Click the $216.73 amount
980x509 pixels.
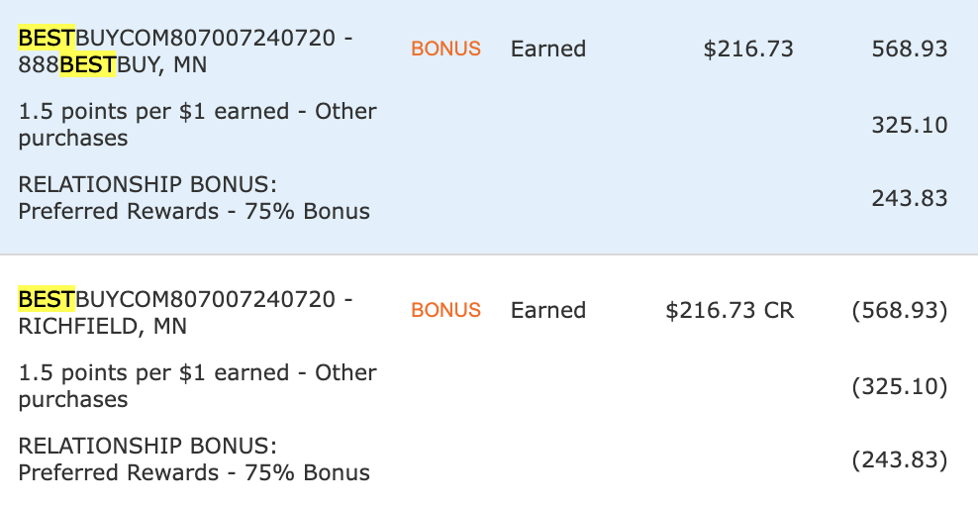748,49
